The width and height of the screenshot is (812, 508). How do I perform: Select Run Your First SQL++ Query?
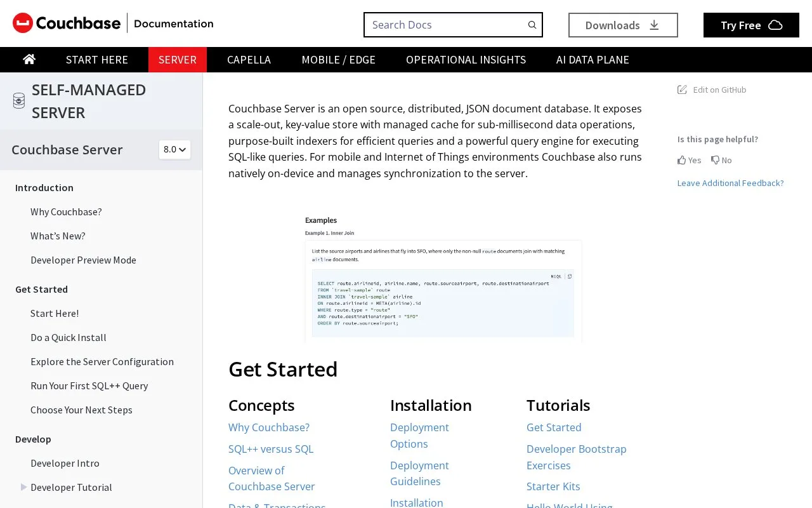[89, 385]
